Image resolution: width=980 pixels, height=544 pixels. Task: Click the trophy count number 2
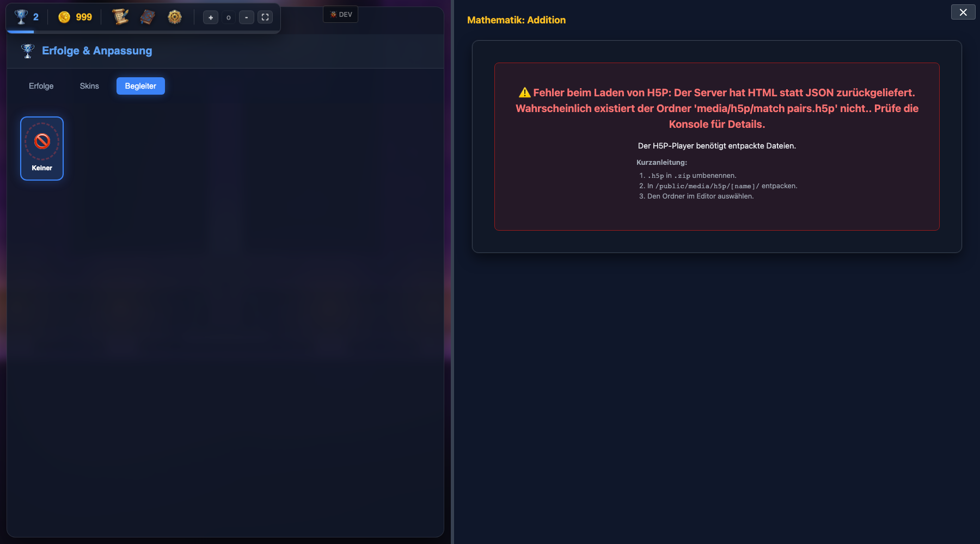36,17
